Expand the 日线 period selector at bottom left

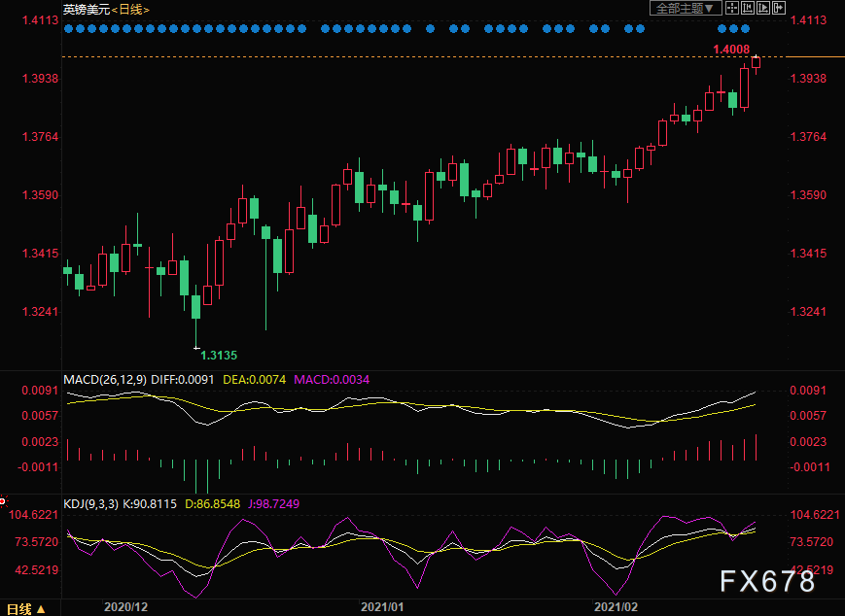coord(19,608)
